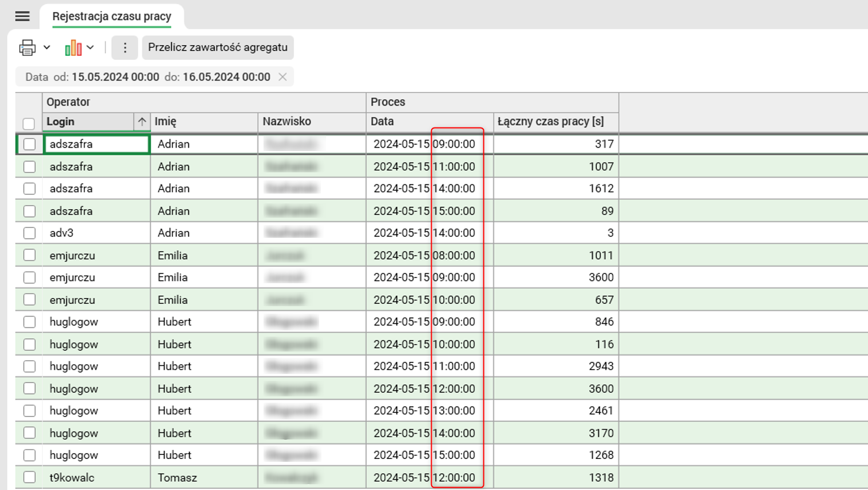Screen dimensions: 868x490
Task: Click the date cell showing 2024-05-15 08:00:00
Action: pyautogui.click(x=429, y=255)
